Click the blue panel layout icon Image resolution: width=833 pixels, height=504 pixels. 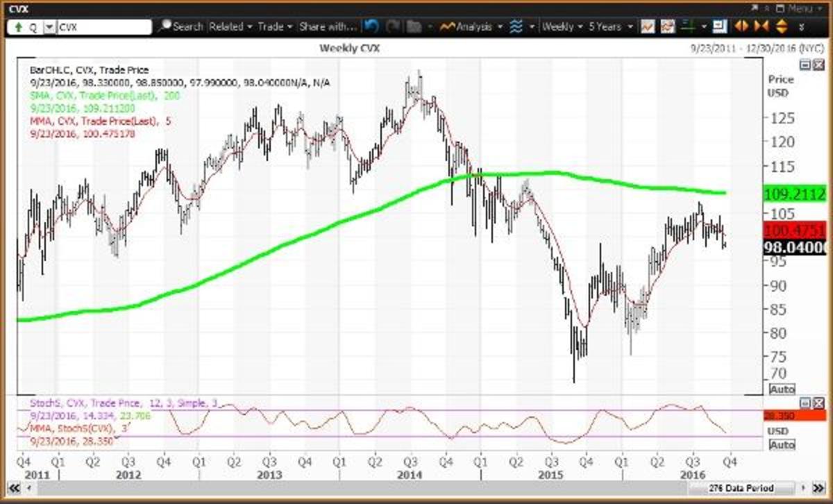(719, 26)
